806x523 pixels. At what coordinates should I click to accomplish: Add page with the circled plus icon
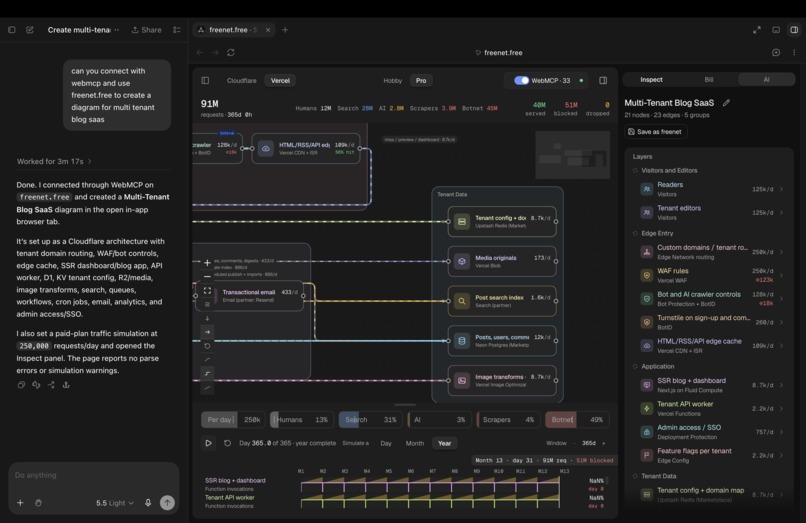pos(776,52)
